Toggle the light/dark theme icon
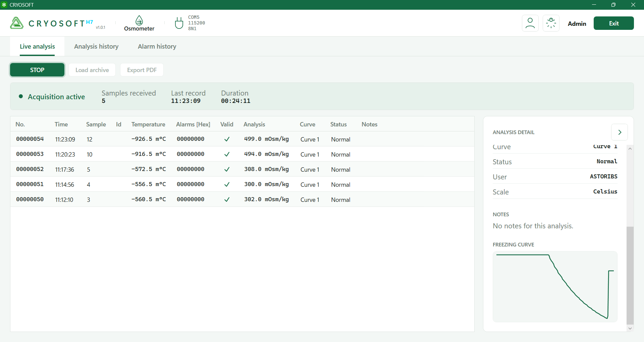The width and height of the screenshot is (644, 342). click(551, 23)
